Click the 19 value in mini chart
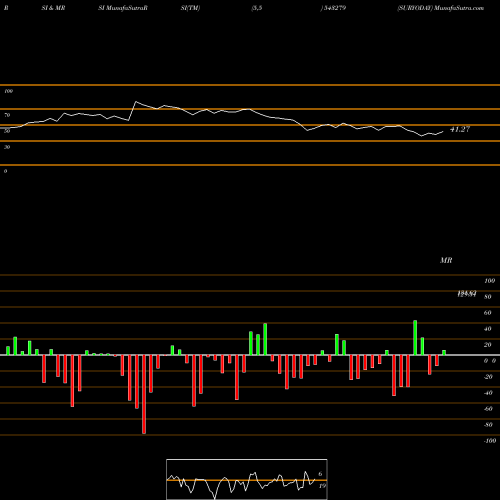 [x=322, y=486]
